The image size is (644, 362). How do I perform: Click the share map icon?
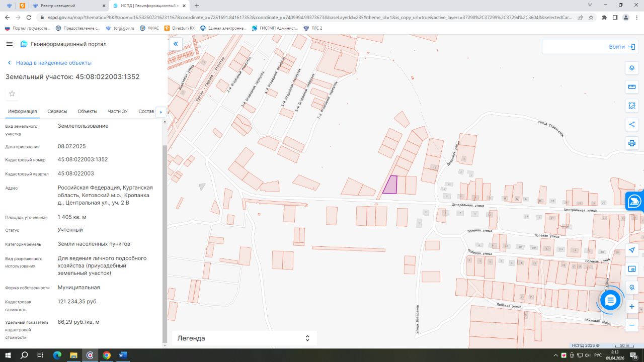[x=632, y=124]
